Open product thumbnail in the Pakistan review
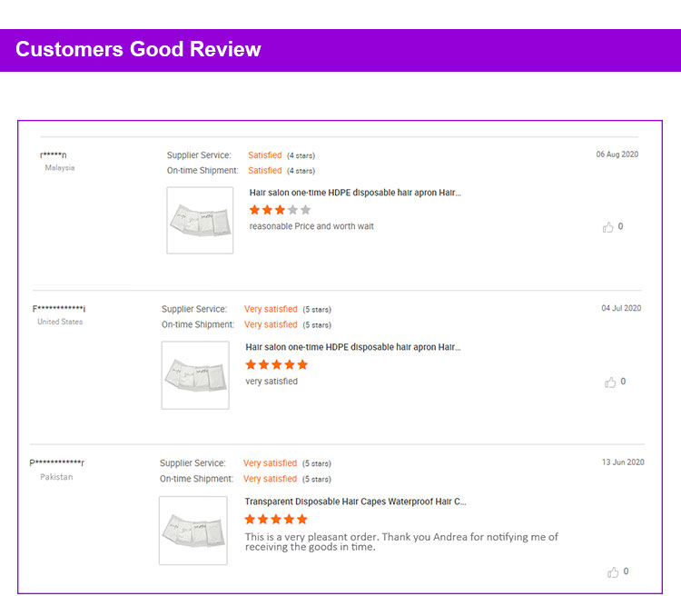Viewport: 681px width, 616px height. coord(193,530)
